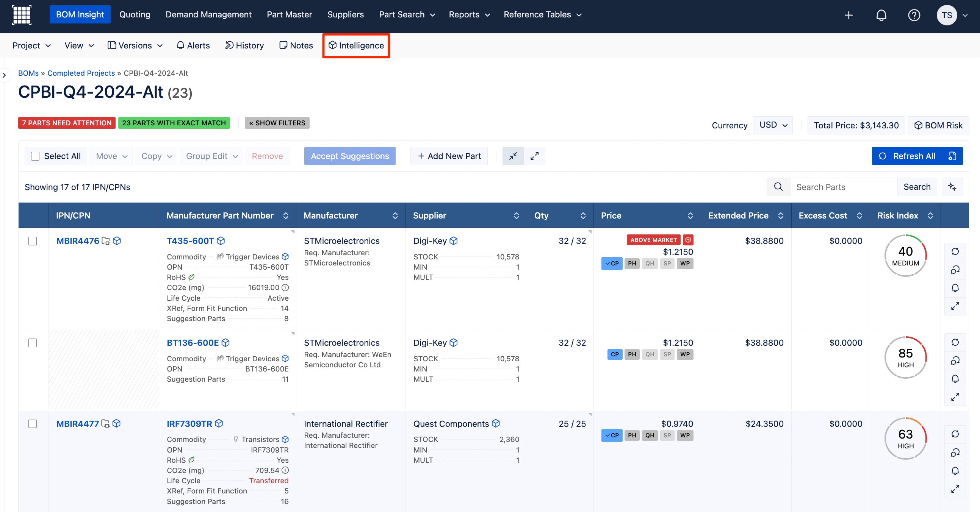
Task: Refresh the MBIR4476 row via refresh icon
Action: [x=955, y=251]
